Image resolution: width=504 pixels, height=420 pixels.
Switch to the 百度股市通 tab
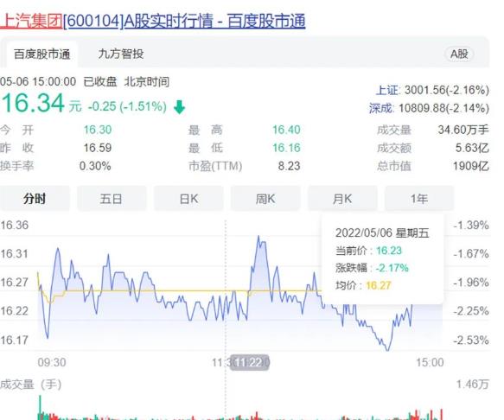coord(41,54)
